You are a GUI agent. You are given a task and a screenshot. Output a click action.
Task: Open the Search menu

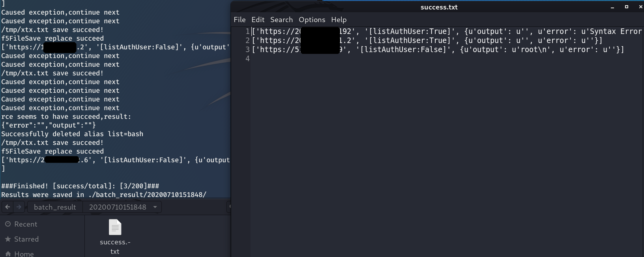281,20
